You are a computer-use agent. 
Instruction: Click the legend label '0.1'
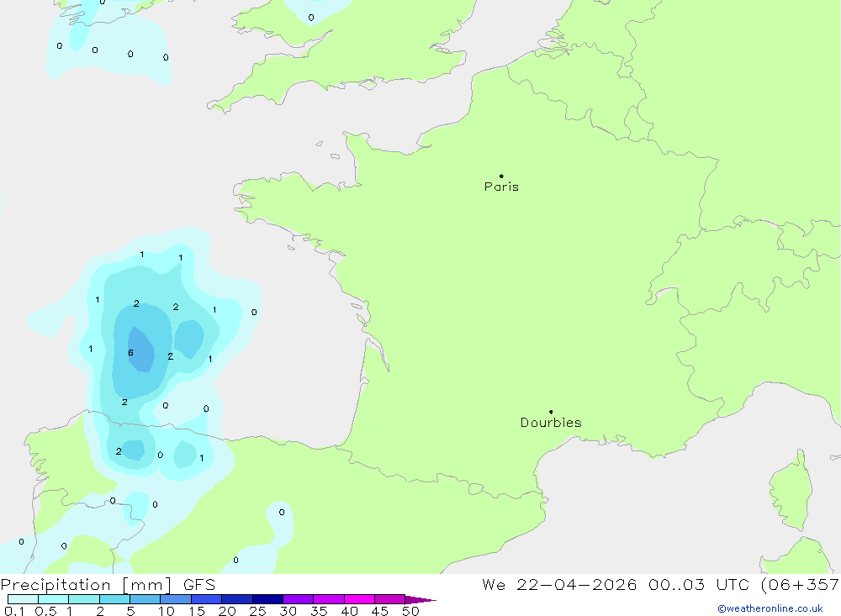click(x=14, y=611)
